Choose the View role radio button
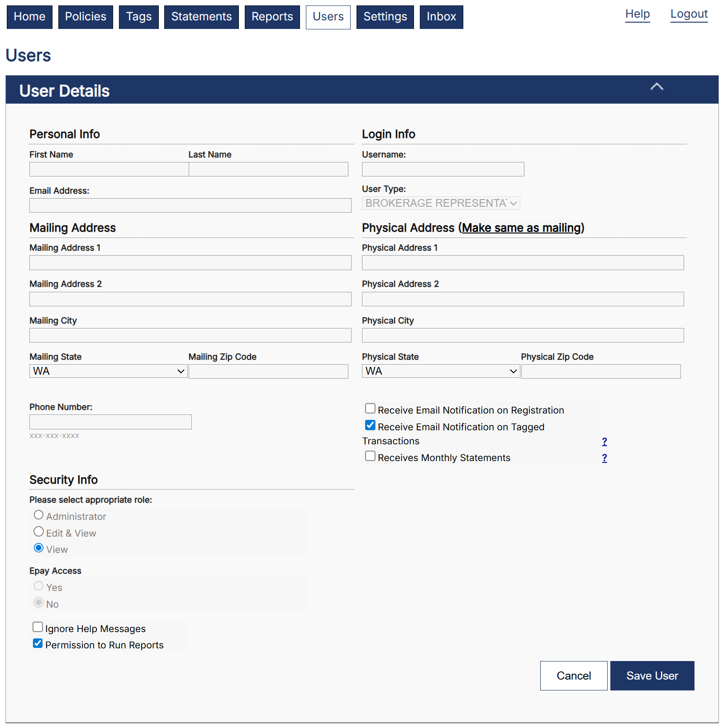This screenshot has height=728, width=723. [39, 548]
